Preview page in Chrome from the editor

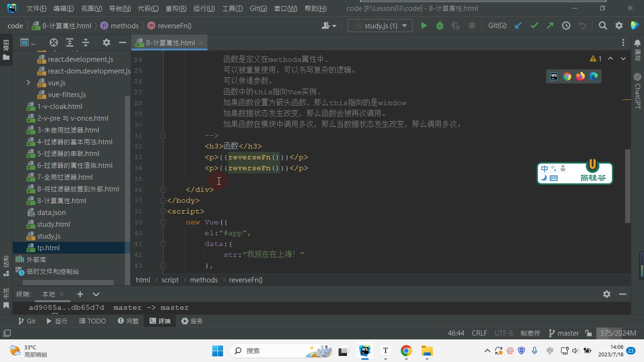pos(567,76)
